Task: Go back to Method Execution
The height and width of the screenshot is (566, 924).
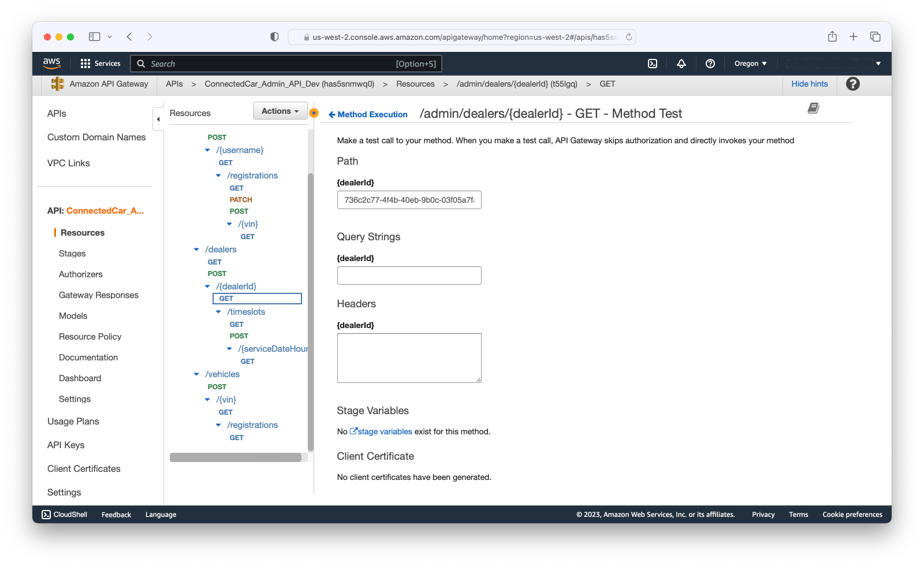Action: [x=368, y=114]
